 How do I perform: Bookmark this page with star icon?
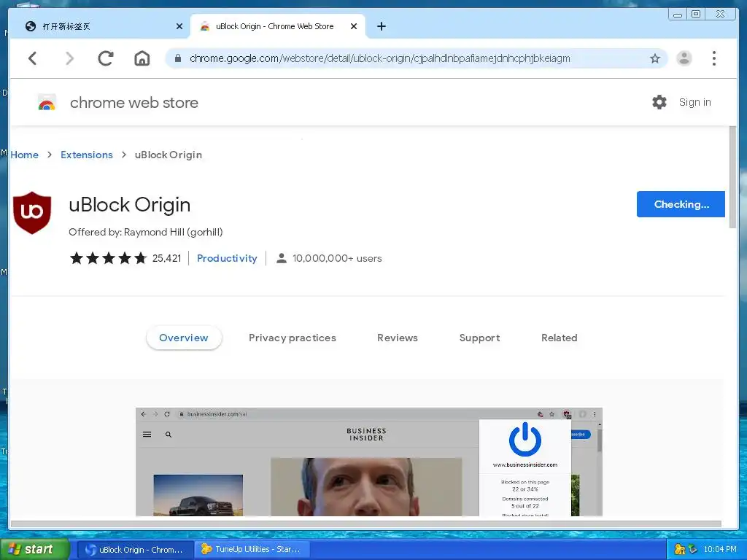[655, 58]
